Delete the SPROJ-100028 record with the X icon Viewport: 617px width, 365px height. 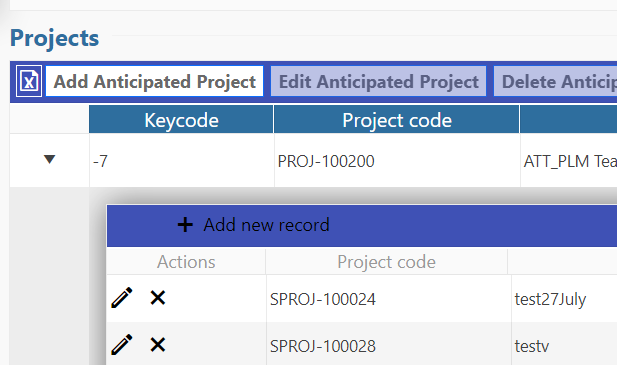pyautogui.click(x=157, y=345)
